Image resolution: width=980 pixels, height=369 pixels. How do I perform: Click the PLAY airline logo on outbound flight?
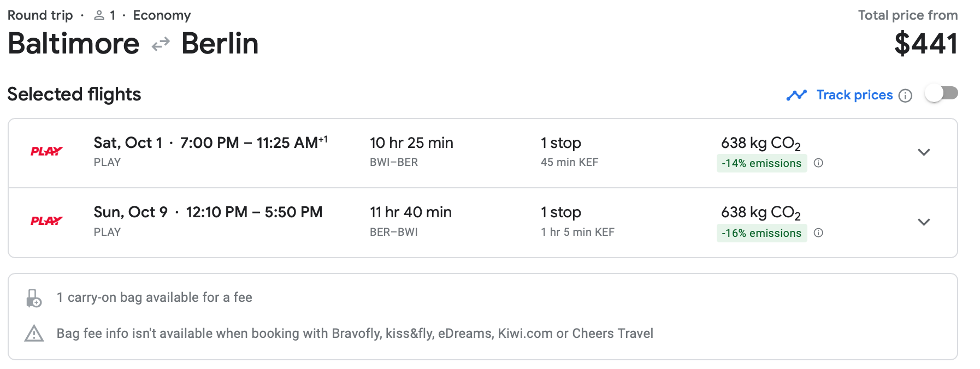tap(46, 152)
